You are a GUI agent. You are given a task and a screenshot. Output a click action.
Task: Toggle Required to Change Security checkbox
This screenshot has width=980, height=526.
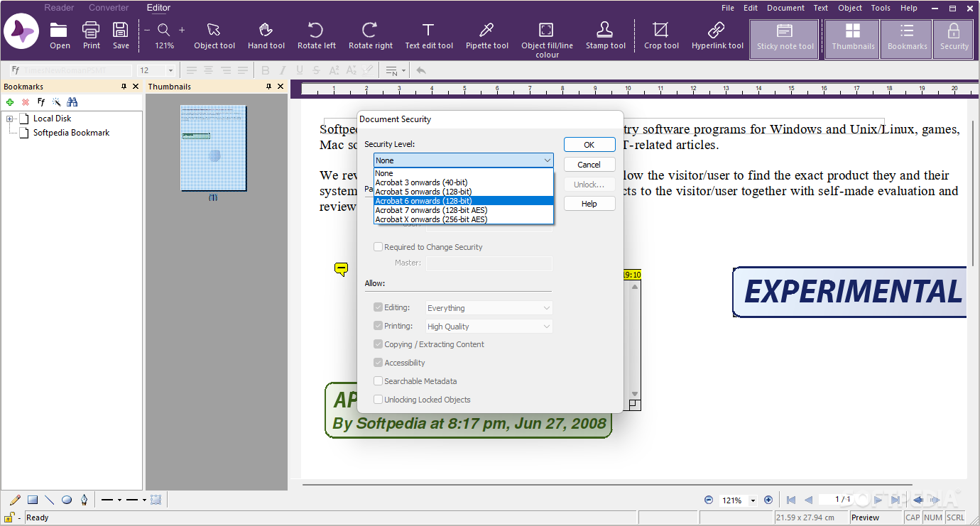(378, 247)
